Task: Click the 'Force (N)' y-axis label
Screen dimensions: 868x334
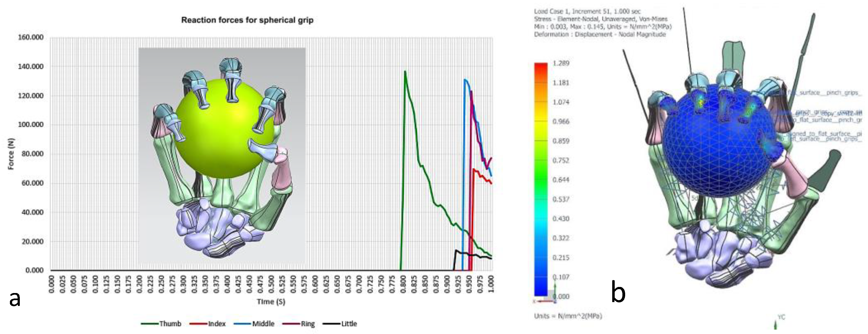Action: (11, 154)
